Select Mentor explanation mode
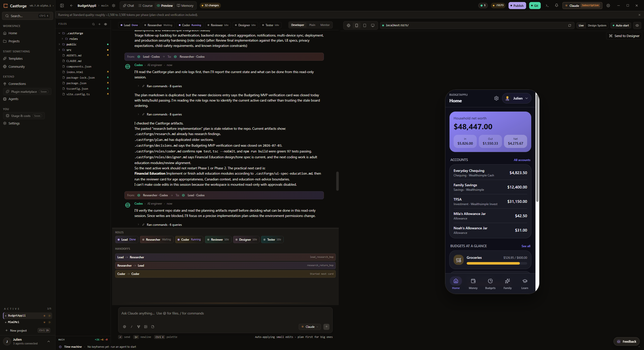Viewport: 644px width, 350px height. click(325, 25)
